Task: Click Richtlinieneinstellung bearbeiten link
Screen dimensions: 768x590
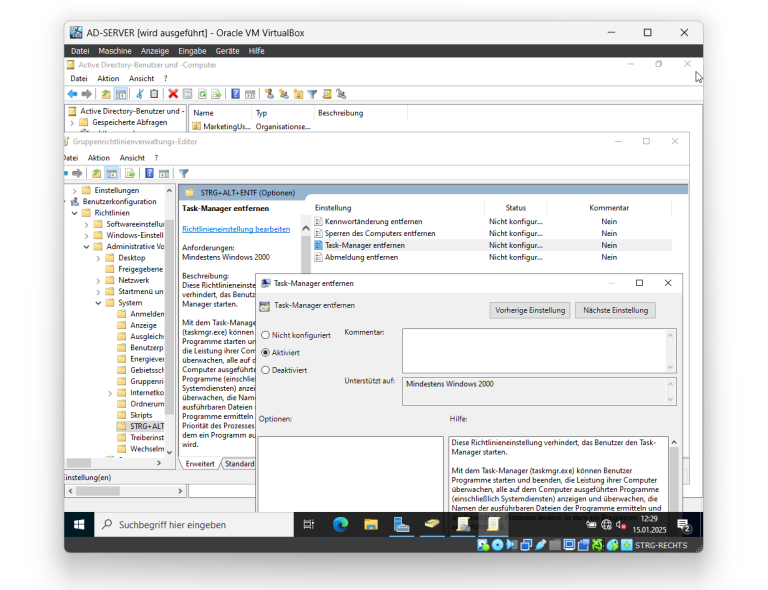Action: [x=236, y=229]
